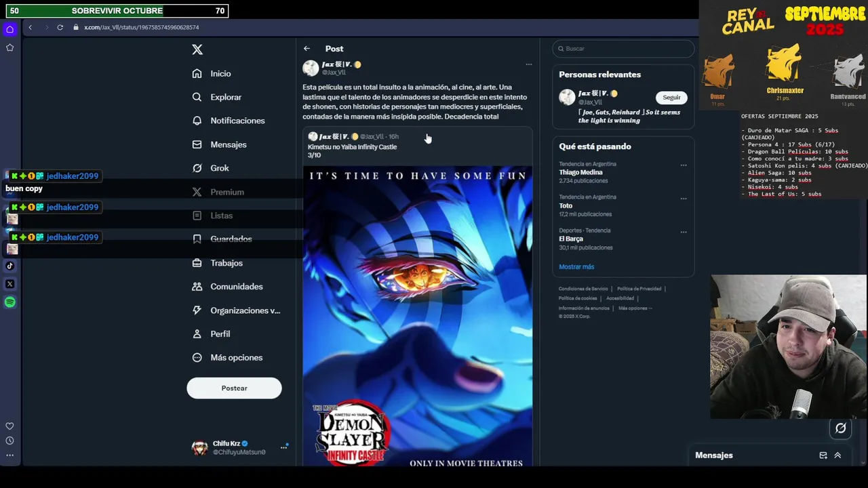Open the X logo home link
868x488 pixels.
click(x=197, y=49)
